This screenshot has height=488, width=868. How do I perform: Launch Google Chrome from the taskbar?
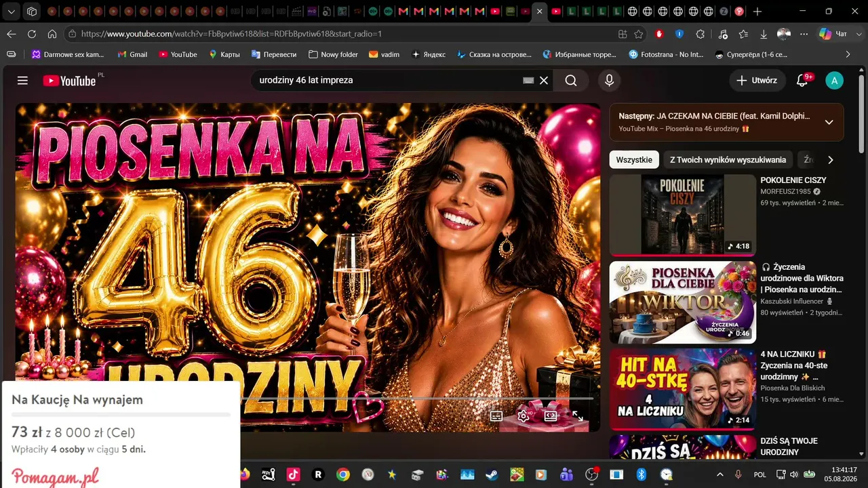tap(343, 474)
